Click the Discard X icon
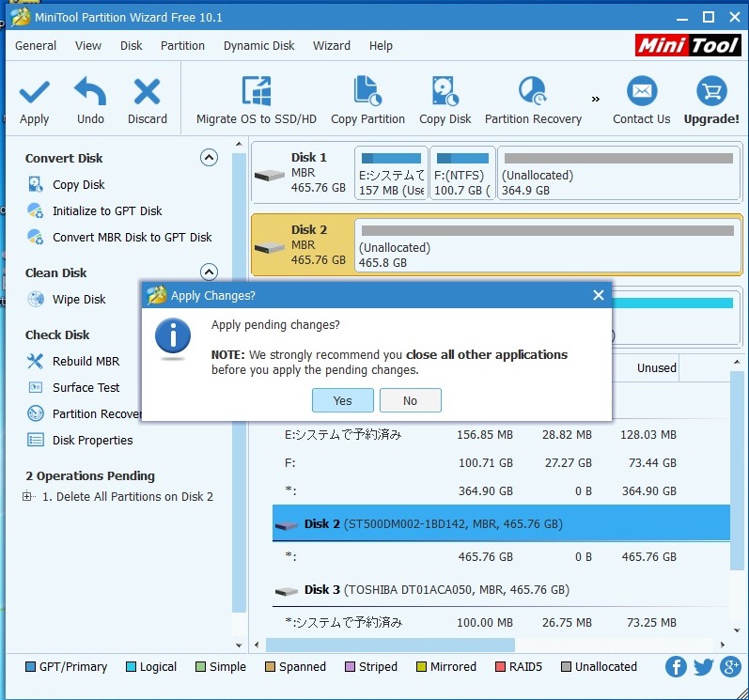This screenshot has width=749, height=700. point(148,92)
